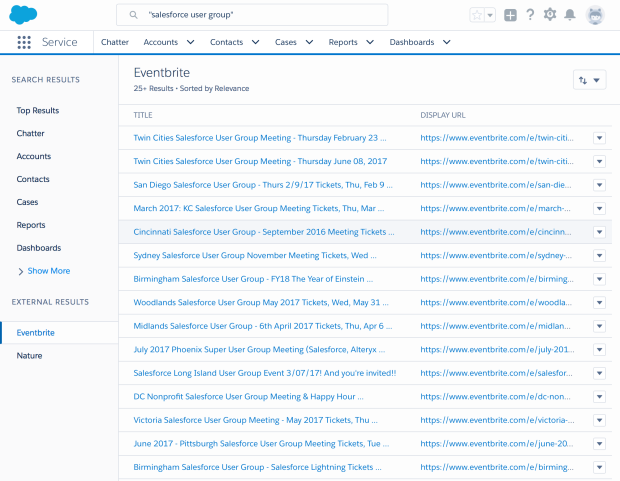Open the Contacts tab
Screen dimensions: 620x481
226,42
